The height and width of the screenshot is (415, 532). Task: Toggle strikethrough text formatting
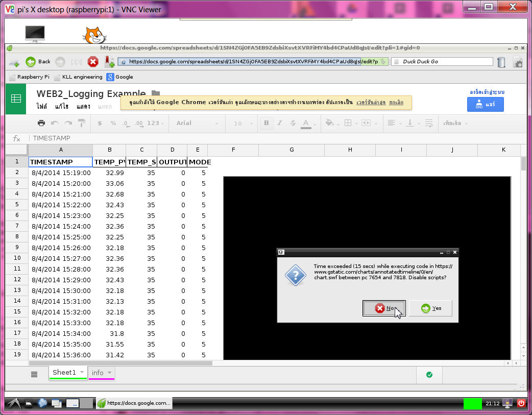[x=293, y=123]
